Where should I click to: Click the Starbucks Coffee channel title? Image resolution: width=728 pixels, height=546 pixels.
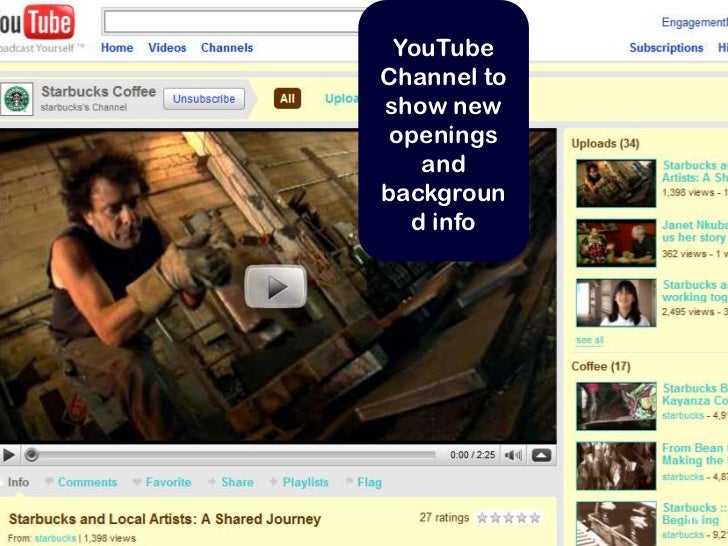tap(98, 91)
